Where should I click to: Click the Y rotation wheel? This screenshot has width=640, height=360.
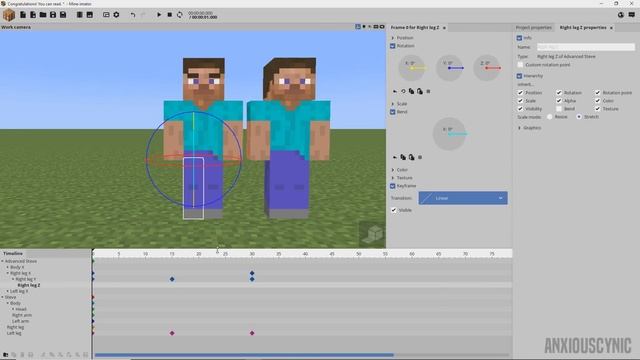(449, 68)
